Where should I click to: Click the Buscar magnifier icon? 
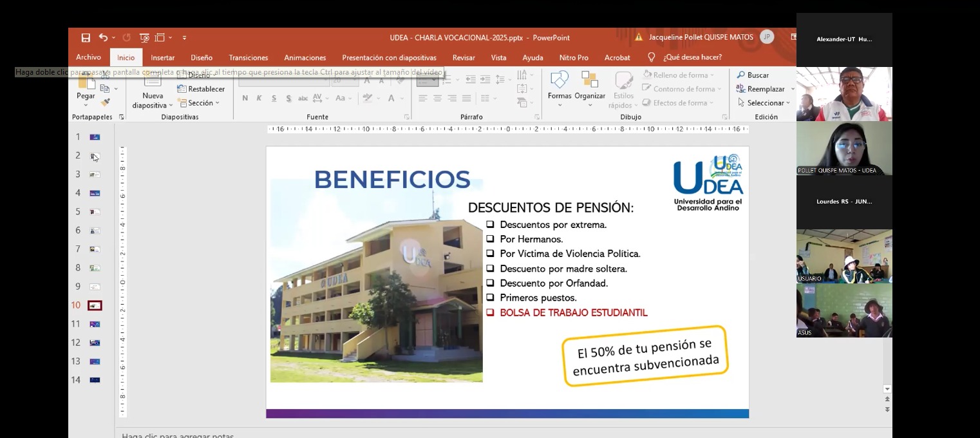[741, 75]
